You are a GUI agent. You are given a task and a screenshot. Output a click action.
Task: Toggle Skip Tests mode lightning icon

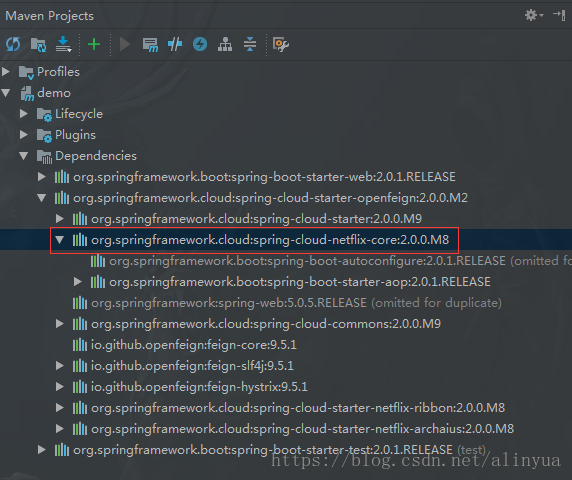pyautogui.click(x=200, y=44)
